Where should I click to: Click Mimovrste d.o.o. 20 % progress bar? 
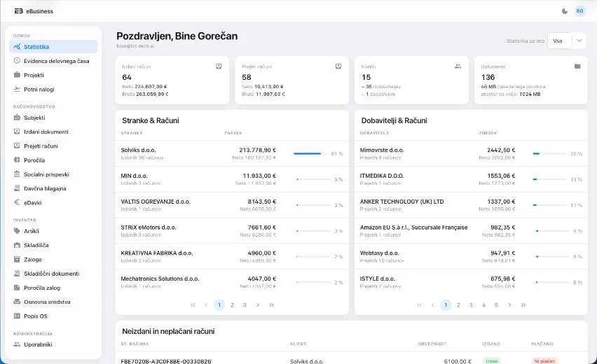(549, 154)
